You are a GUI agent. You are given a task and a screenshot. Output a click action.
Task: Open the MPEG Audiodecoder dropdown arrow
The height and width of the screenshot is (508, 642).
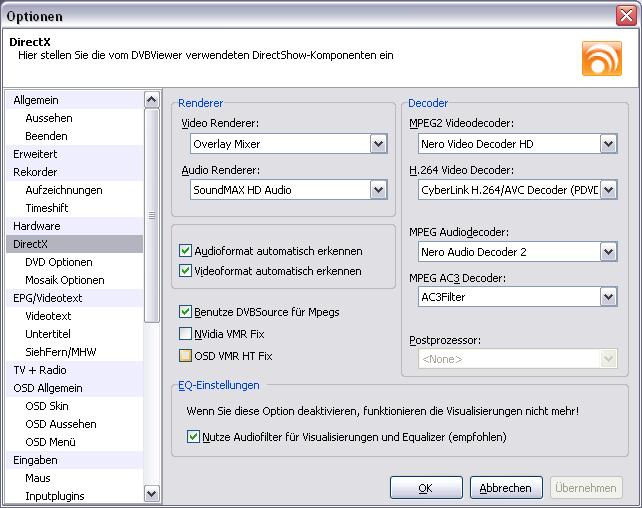click(608, 252)
